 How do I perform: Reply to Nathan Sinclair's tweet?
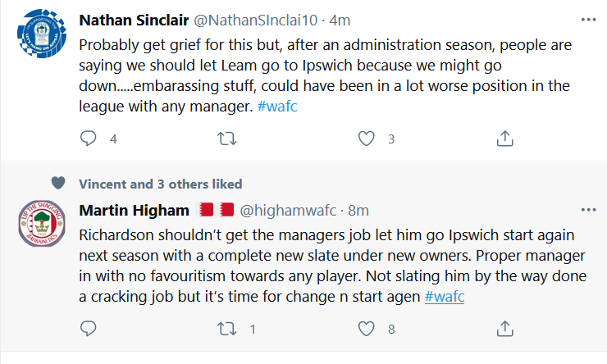[89, 139]
